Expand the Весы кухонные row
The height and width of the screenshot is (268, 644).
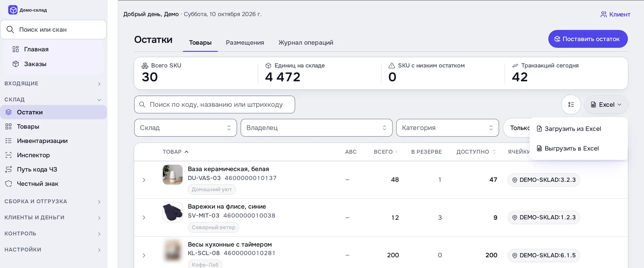pos(144,255)
